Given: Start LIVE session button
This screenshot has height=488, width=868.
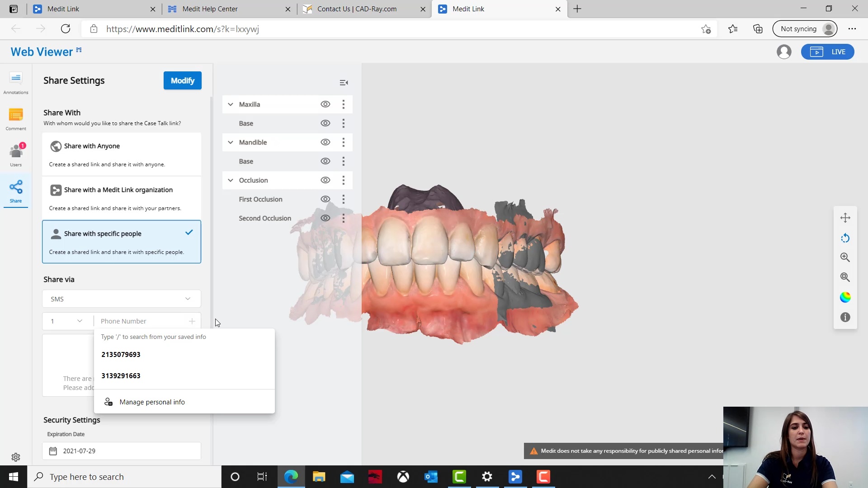Looking at the screenshot, I should pos(828,52).
